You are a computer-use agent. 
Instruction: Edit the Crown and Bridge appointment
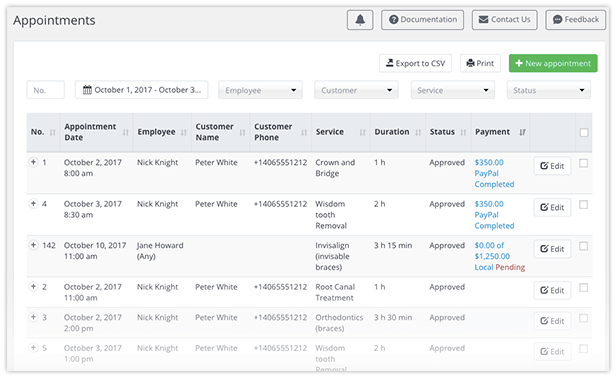coord(552,166)
